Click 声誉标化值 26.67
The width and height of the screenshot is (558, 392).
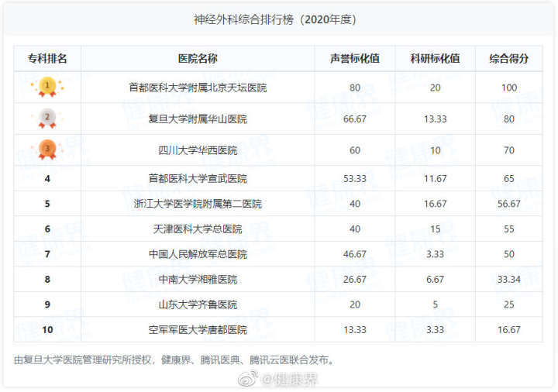pyautogui.click(x=355, y=280)
